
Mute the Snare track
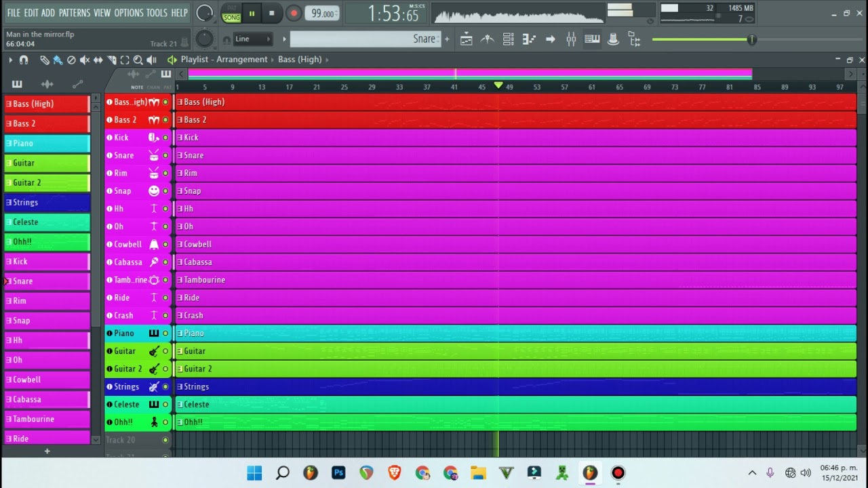tap(165, 155)
